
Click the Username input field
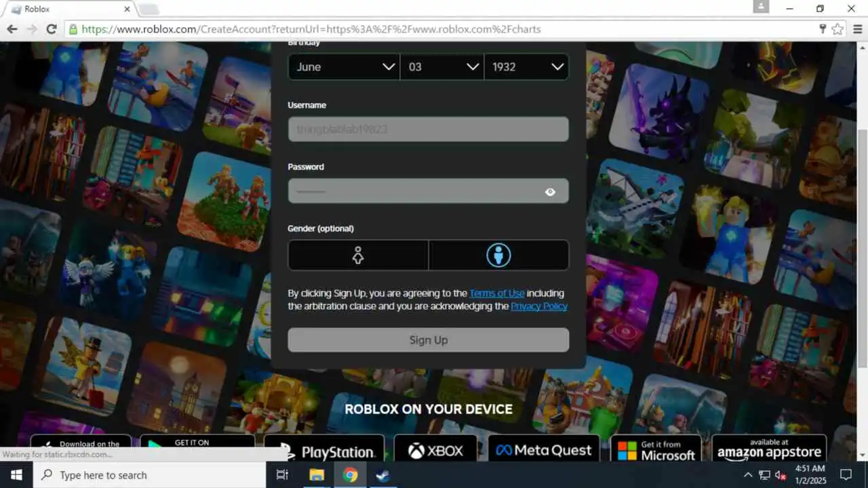(x=428, y=129)
